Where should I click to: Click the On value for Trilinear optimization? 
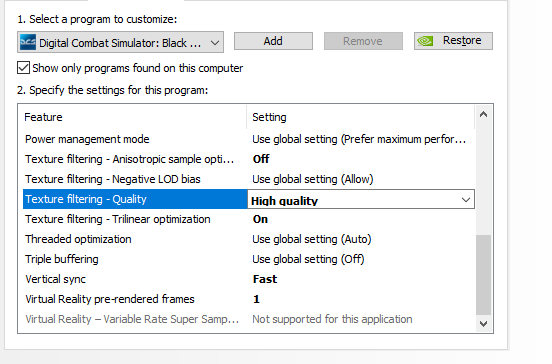tap(260, 219)
